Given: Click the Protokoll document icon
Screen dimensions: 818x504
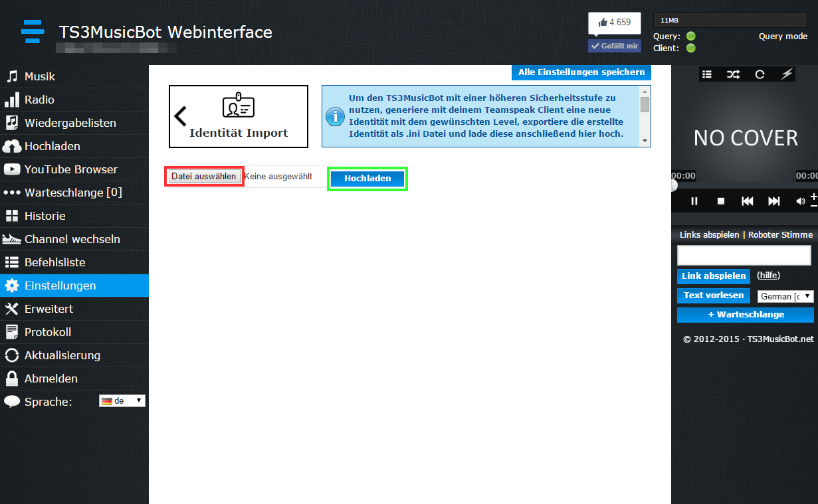Looking at the screenshot, I should [12, 332].
